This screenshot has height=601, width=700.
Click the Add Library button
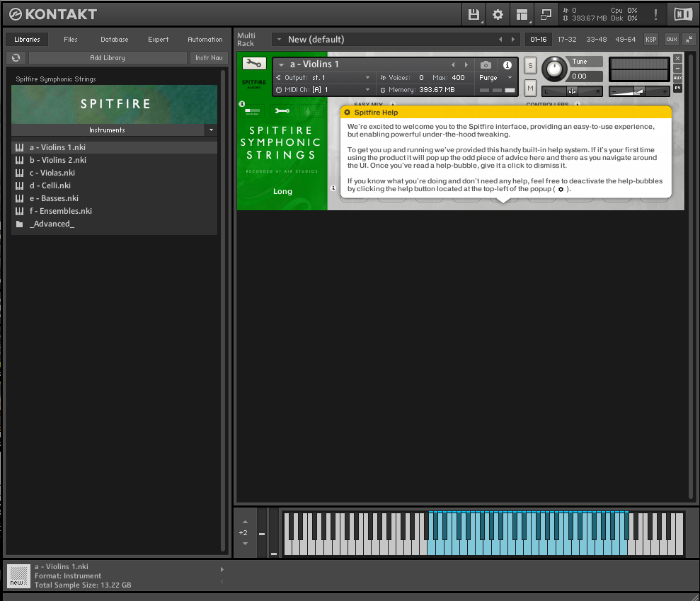(x=108, y=57)
